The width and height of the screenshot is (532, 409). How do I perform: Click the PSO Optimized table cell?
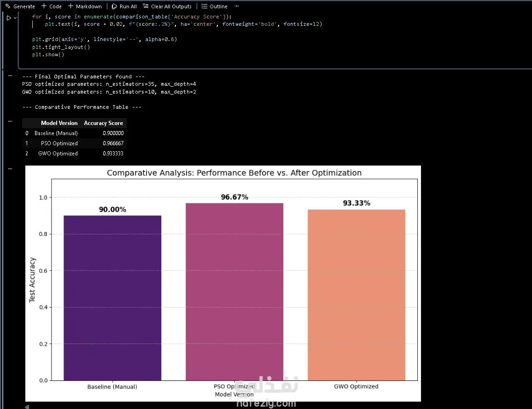[x=59, y=143]
